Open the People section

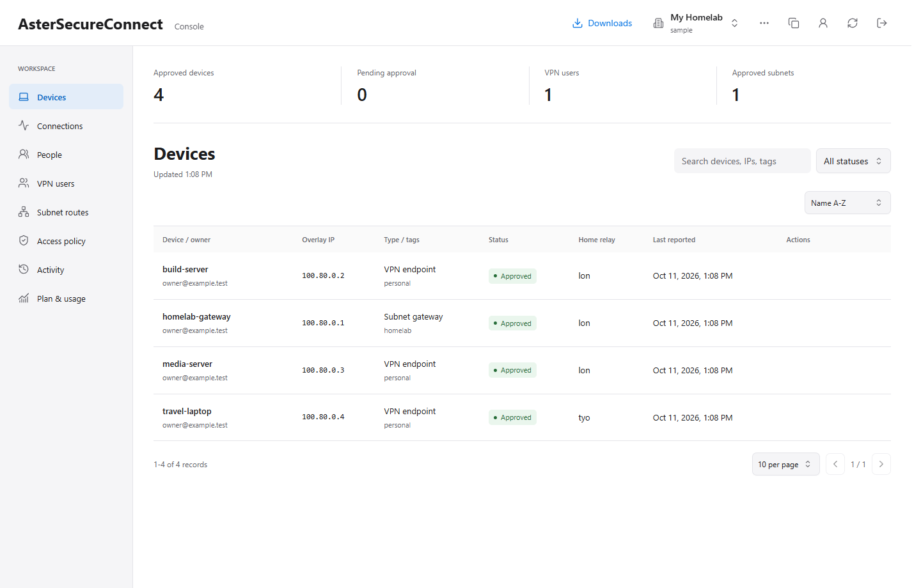[66, 155]
